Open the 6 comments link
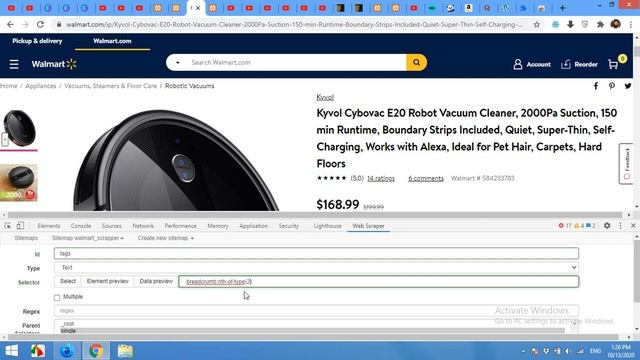The image size is (640, 360). pyautogui.click(x=426, y=178)
